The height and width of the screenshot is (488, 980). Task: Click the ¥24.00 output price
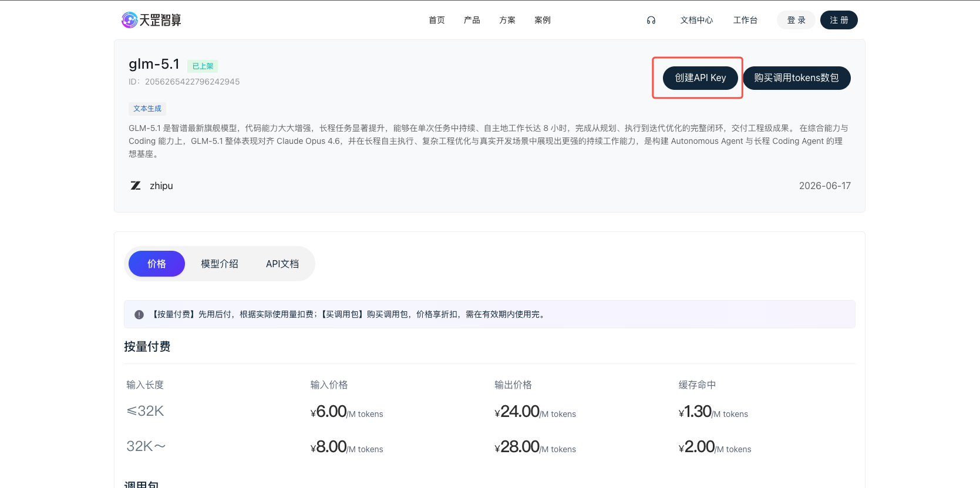[x=535, y=412]
